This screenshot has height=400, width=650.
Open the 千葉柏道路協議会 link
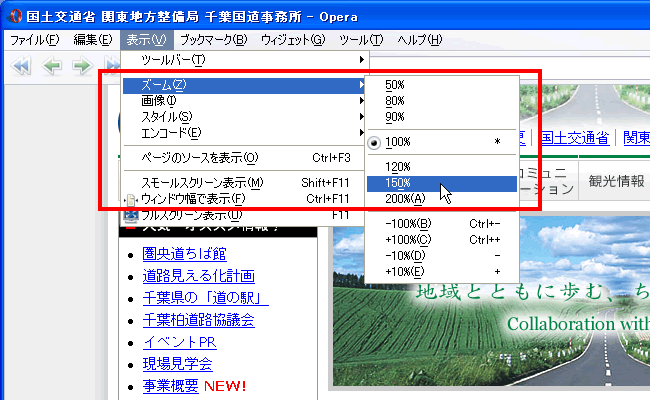tap(199, 320)
